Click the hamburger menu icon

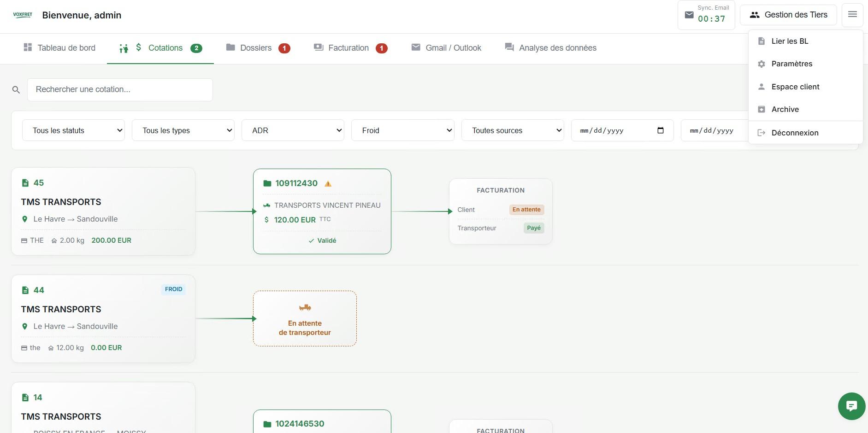852,15
